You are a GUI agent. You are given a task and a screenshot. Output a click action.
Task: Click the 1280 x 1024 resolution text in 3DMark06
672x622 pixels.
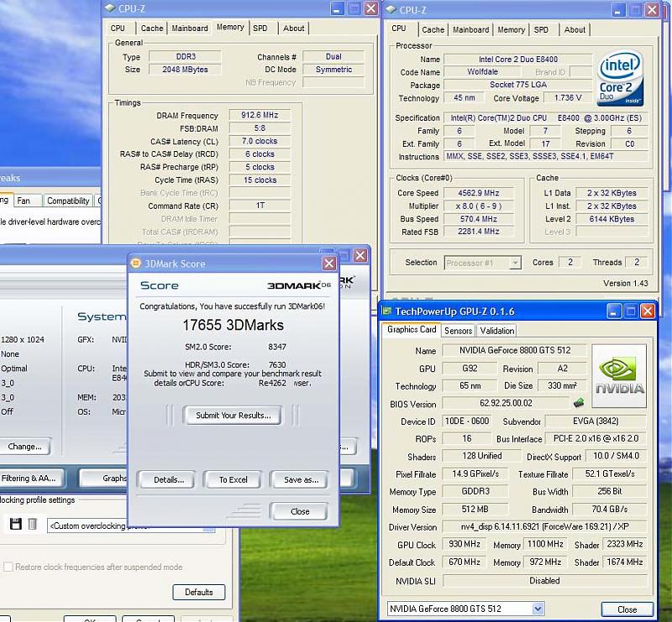(x=23, y=339)
